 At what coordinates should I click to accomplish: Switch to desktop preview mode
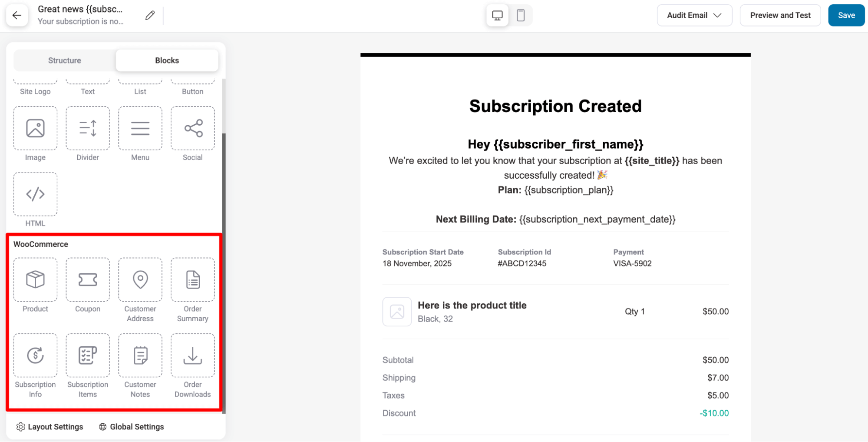click(x=497, y=15)
